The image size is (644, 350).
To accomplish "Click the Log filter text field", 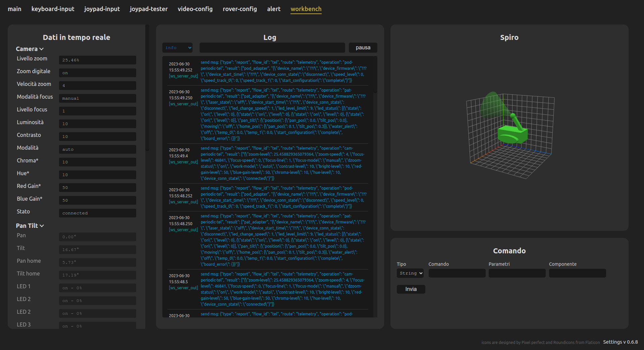I will (272, 48).
